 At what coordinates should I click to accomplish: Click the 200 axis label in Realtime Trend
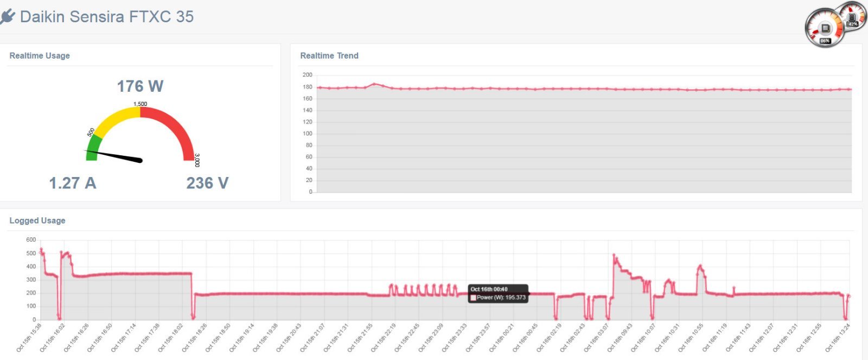click(x=308, y=75)
